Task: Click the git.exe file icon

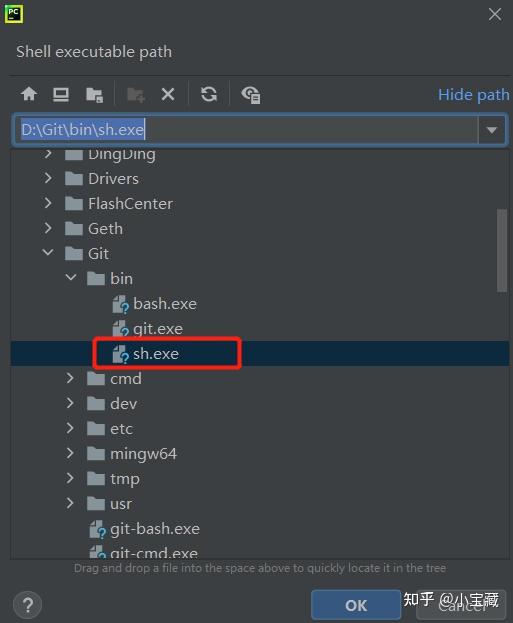Action: 120,329
